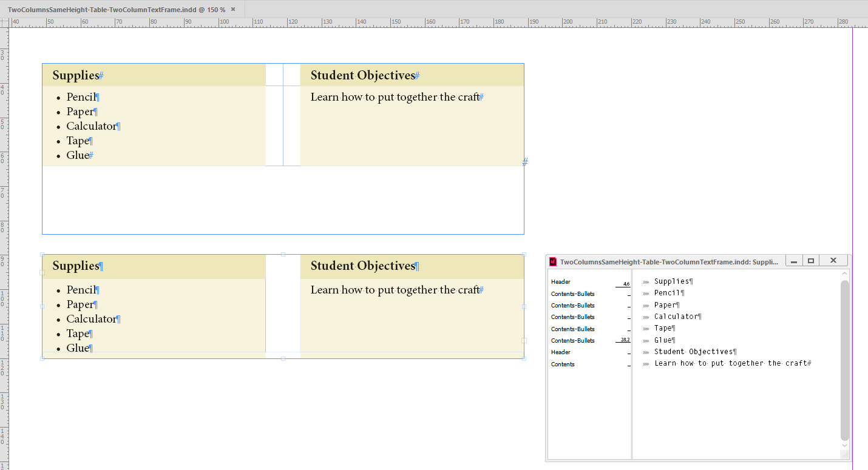868x470 pixels.
Task: Click the chevron beside "Learn how to put together" line
Action: point(645,363)
